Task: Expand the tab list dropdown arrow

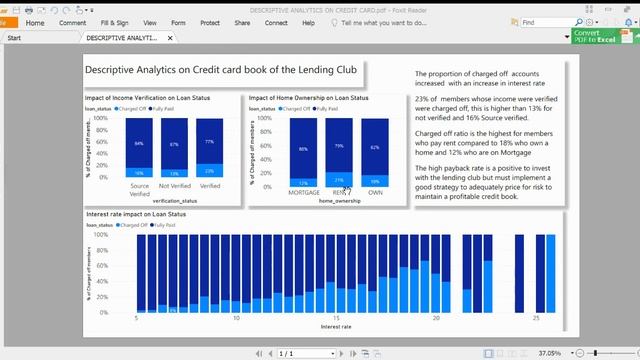Action: click(x=567, y=37)
